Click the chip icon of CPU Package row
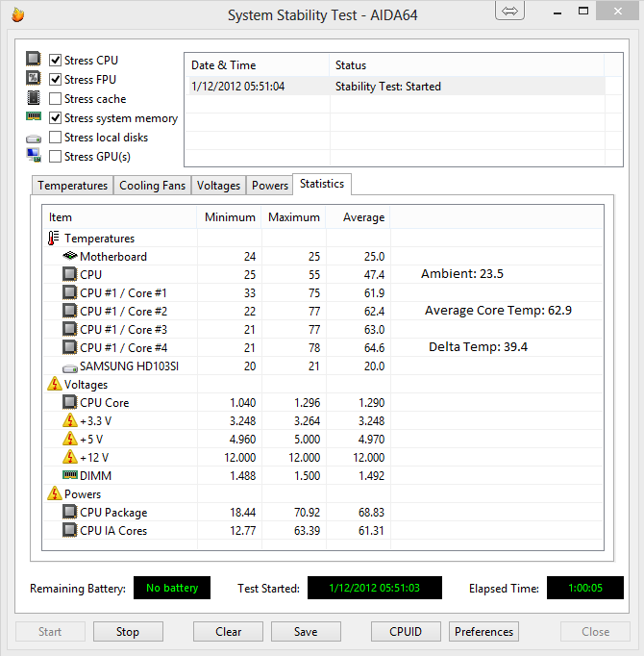Viewport: 644px width, 656px height. [70, 512]
